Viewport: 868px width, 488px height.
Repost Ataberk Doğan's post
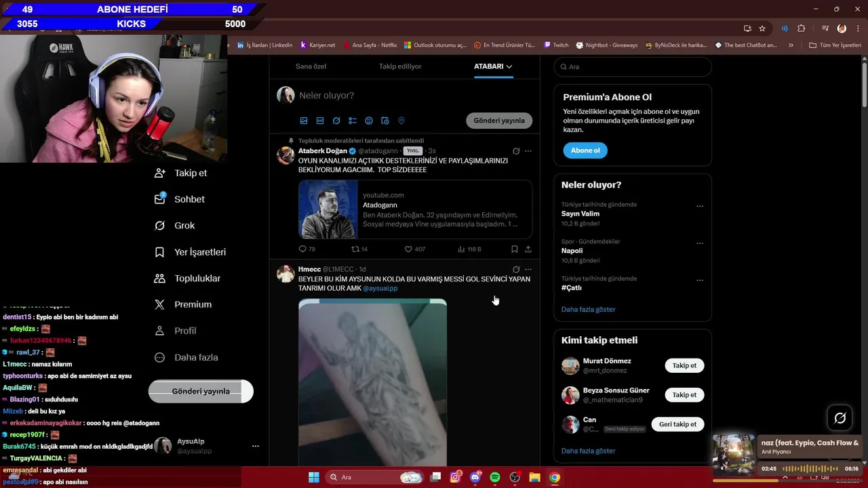(359, 249)
